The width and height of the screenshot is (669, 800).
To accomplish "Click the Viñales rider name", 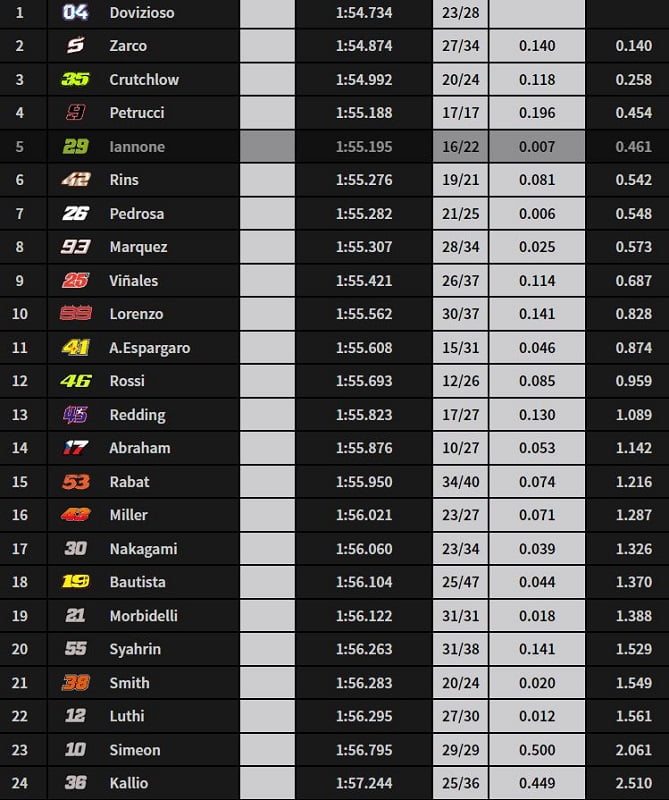I will pos(134,281).
